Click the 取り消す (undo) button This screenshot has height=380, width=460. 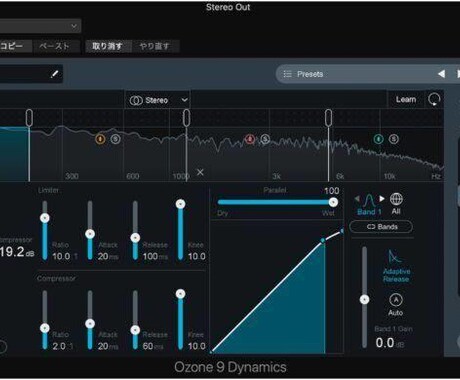(x=108, y=46)
